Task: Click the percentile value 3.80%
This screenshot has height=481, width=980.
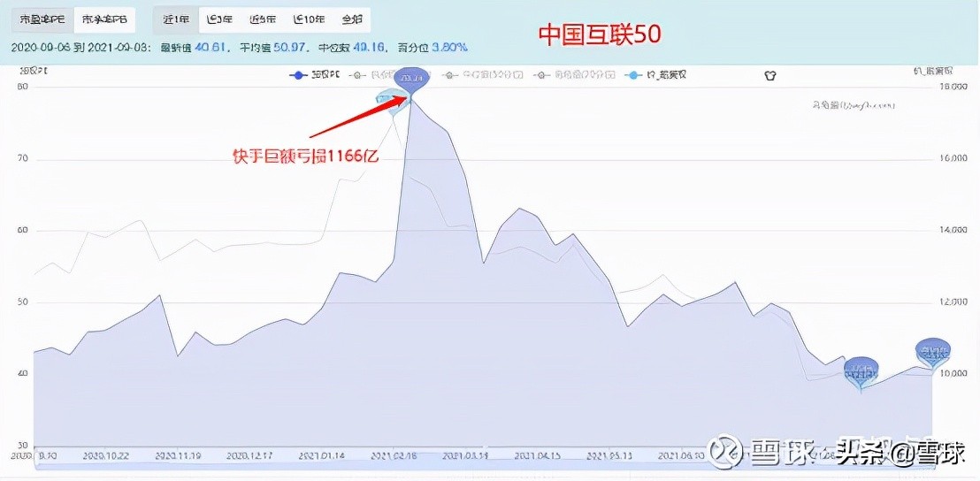Action: click(450, 48)
